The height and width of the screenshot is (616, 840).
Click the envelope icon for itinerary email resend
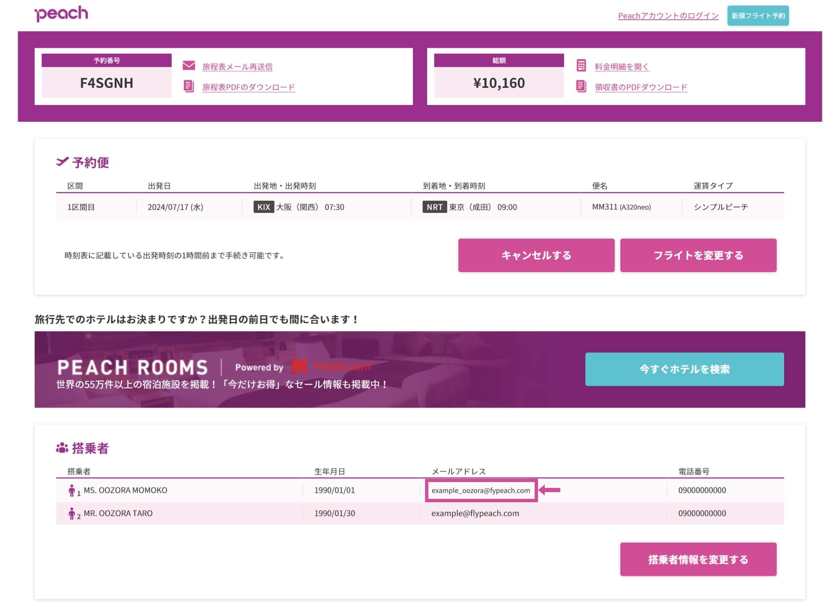[189, 66]
